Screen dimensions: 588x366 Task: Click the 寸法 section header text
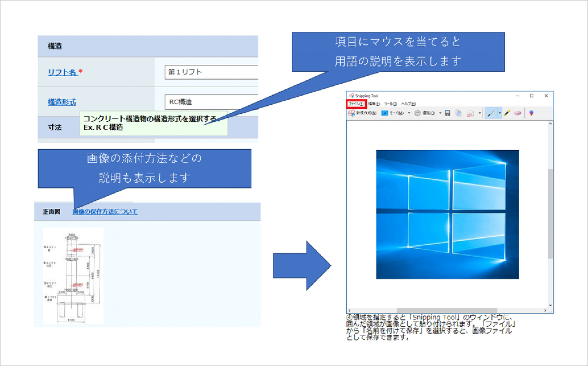pyautogui.click(x=55, y=127)
